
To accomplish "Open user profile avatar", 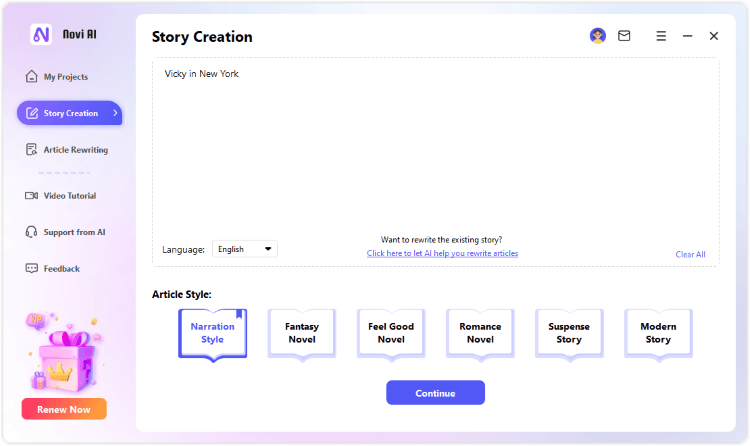I will coord(597,36).
